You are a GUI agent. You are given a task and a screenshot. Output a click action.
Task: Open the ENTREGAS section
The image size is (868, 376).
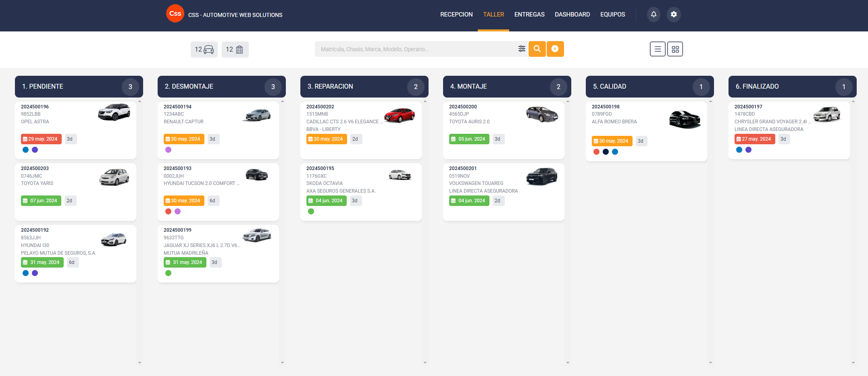pyautogui.click(x=529, y=15)
